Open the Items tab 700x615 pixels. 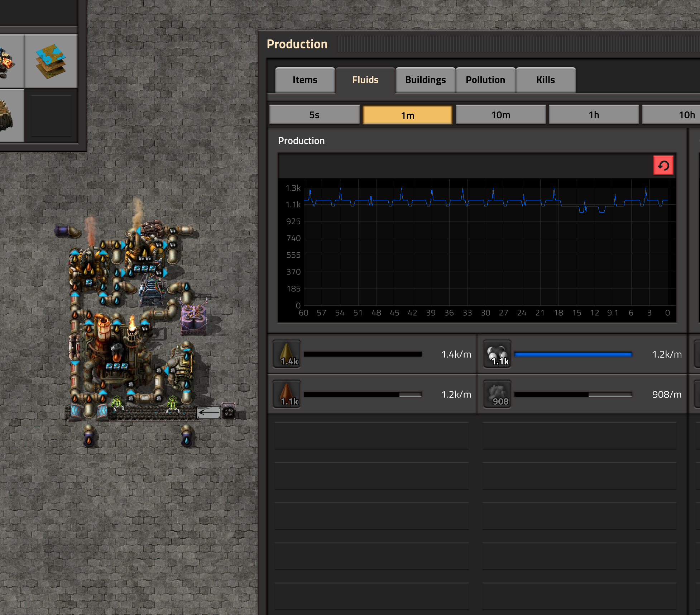point(305,80)
